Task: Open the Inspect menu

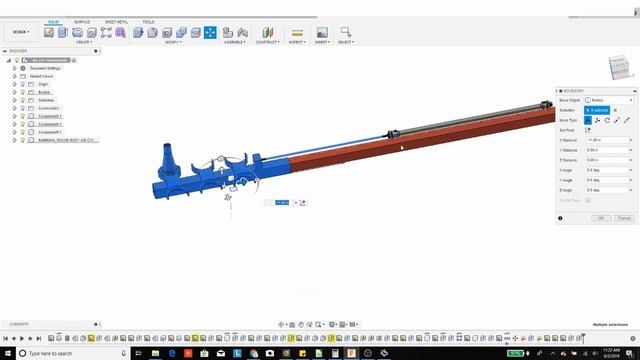Action: click(x=297, y=42)
